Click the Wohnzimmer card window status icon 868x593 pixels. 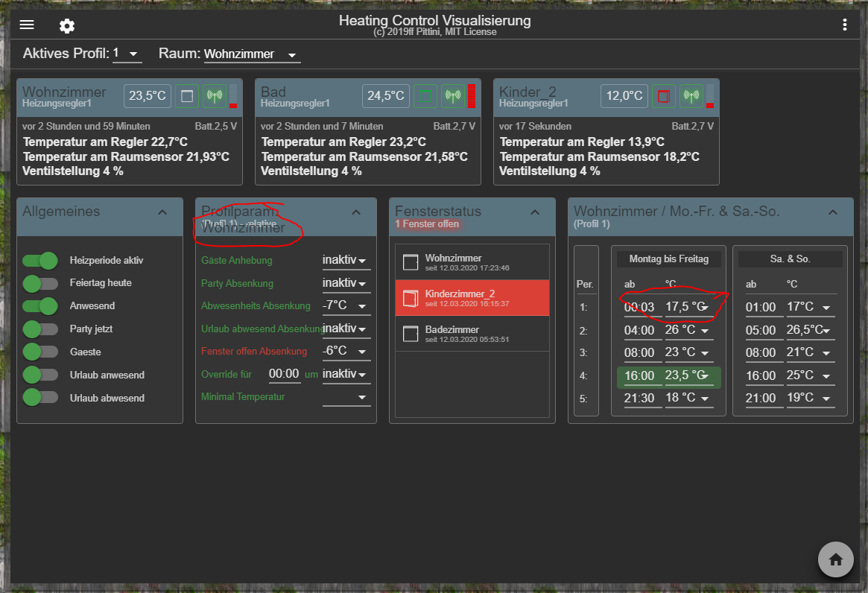tap(187, 96)
